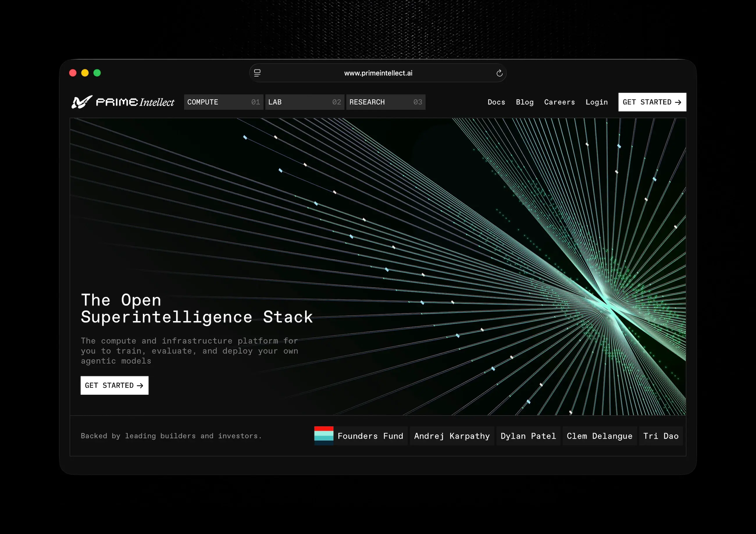Open the LAB 02 navigation menu
This screenshot has width=756, height=534.
click(304, 102)
